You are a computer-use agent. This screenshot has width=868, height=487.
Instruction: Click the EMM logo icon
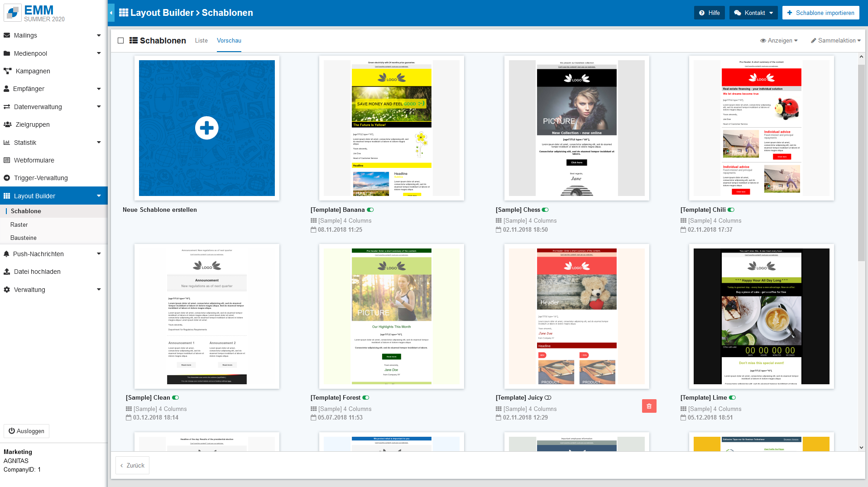coord(13,13)
